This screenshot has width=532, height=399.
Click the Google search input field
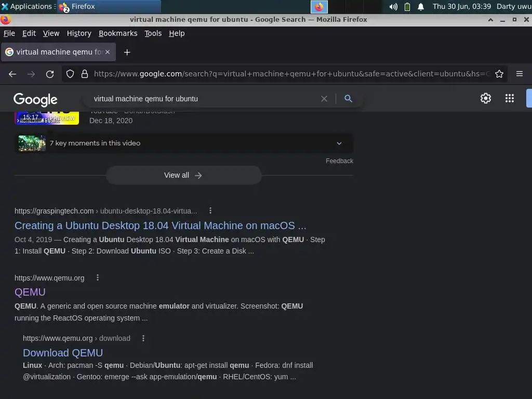coord(204,99)
